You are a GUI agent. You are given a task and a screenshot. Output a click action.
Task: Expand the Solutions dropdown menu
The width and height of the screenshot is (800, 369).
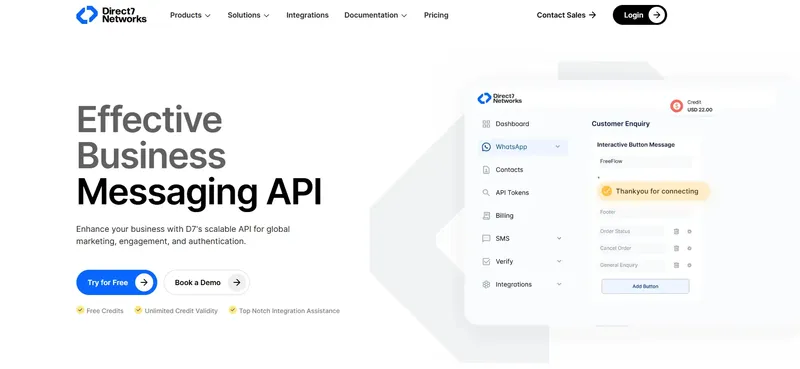tap(248, 15)
